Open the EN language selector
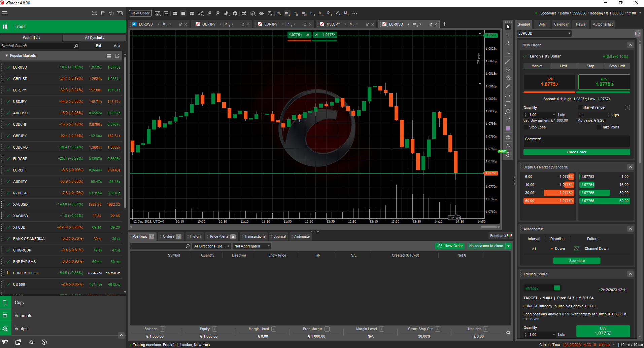This screenshot has height=348, width=644. (x=120, y=13)
